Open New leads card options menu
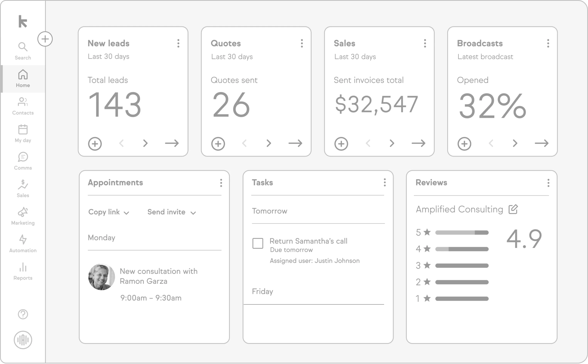The image size is (588, 364). [178, 43]
